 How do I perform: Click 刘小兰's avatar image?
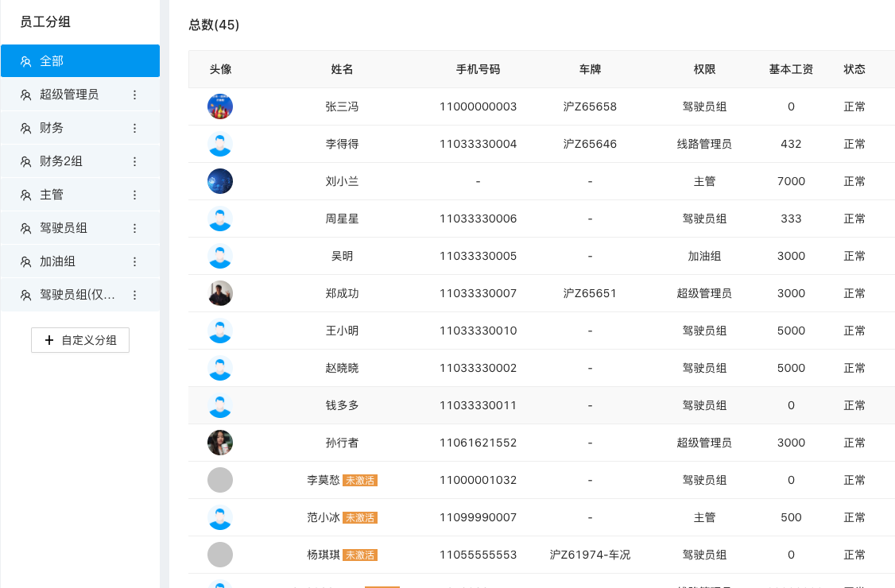click(x=219, y=181)
